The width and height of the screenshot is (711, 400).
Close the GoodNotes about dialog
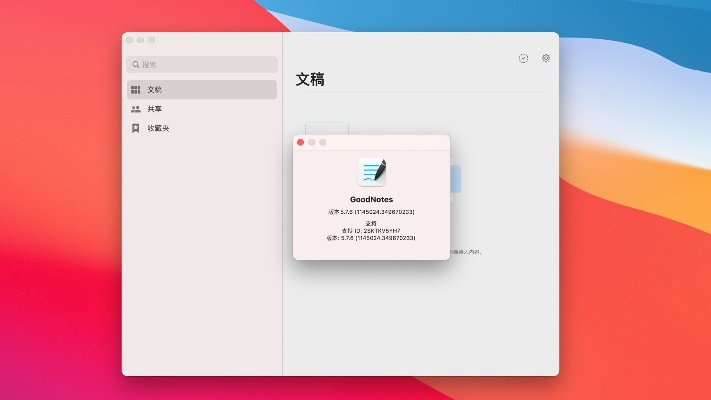pyautogui.click(x=300, y=142)
